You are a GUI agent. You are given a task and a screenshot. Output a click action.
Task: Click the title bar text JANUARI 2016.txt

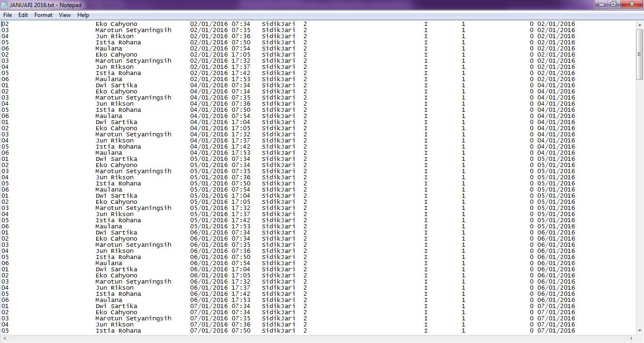(45, 5)
